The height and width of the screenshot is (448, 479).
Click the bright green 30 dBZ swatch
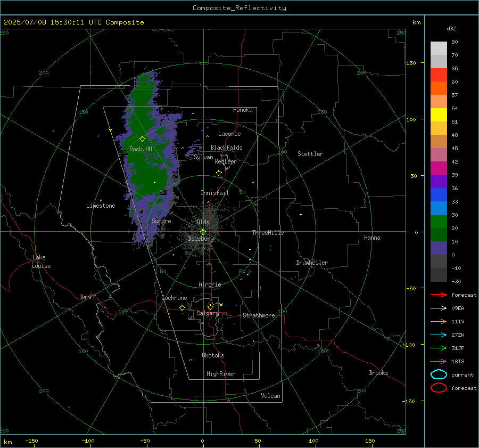(x=439, y=221)
